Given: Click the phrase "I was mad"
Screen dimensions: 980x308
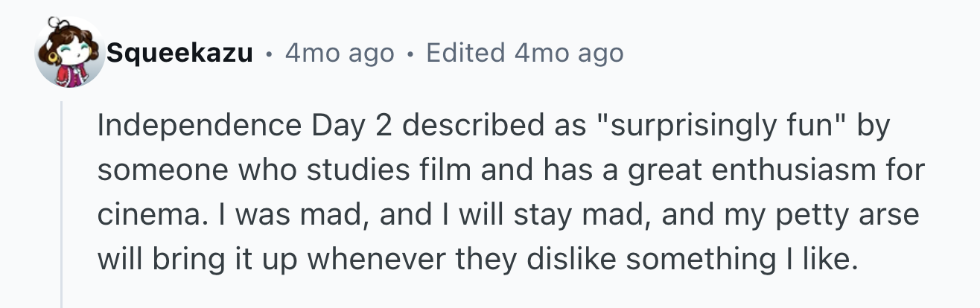Looking at the screenshot, I should point(261,216).
